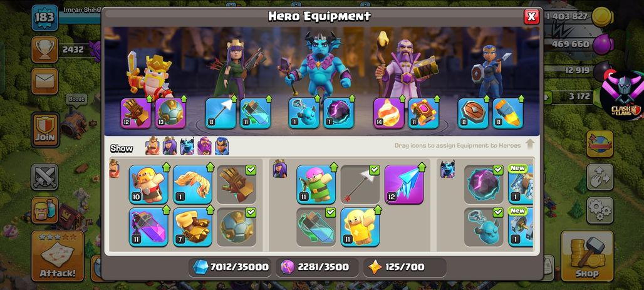The height and width of the screenshot is (290, 644).
Task: Open the Shop button
Action: [x=586, y=256]
